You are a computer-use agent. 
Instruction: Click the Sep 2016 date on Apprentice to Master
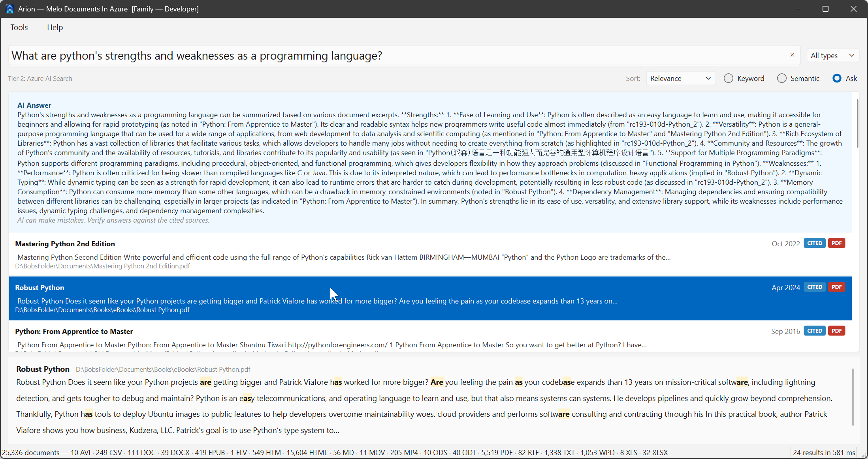(x=785, y=331)
